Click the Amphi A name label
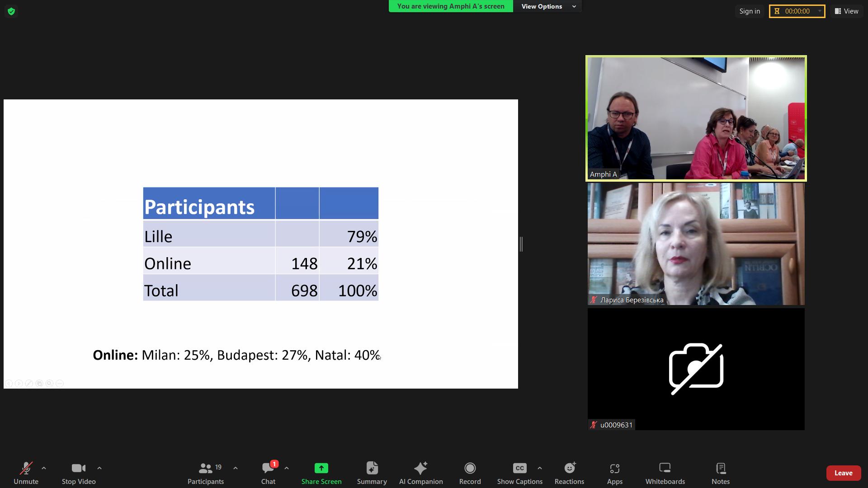 point(603,174)
